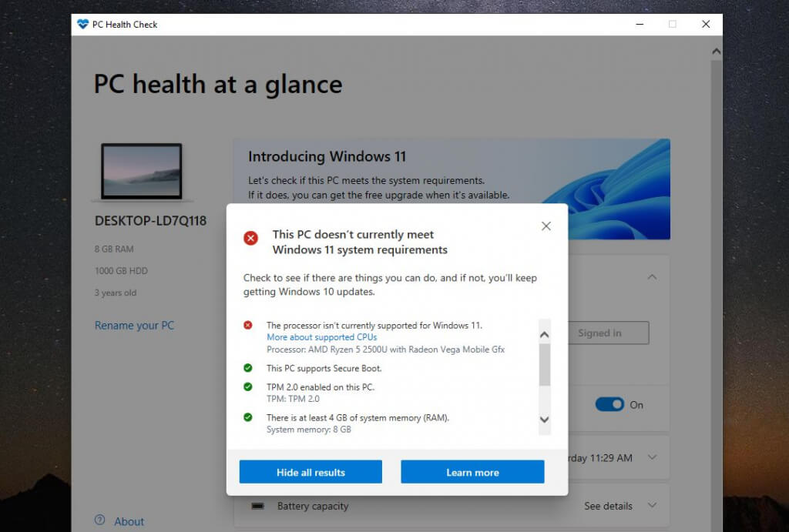Click This PC supports Secure Boot text

[x=324, y=369]
